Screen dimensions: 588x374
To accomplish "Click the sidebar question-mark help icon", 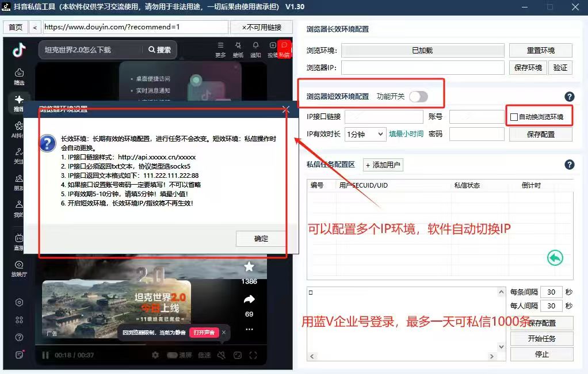I will tap(19, 337).
